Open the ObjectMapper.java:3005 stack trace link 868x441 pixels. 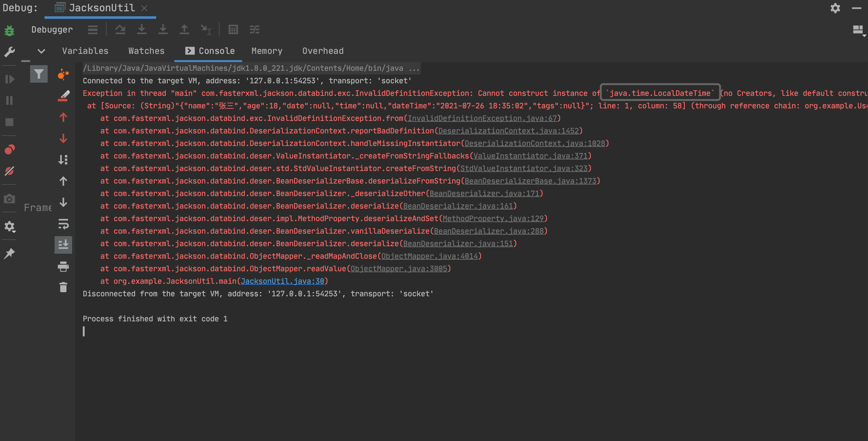point(399,269)
